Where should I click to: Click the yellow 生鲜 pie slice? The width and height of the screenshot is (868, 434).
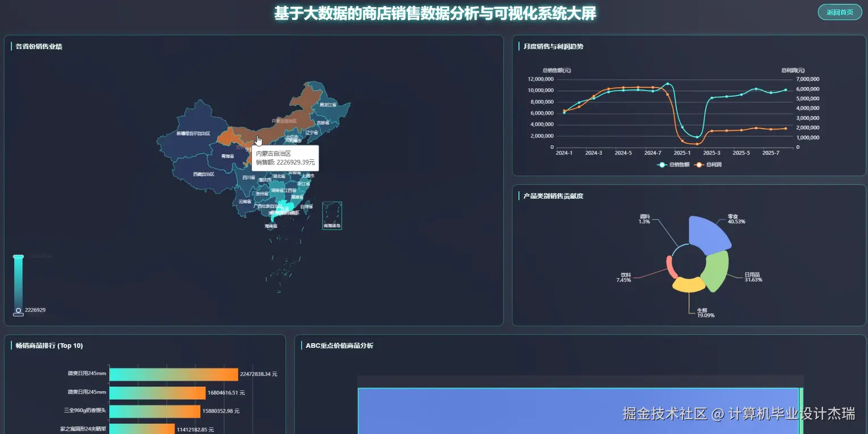pyautogui.click(x=688, y=285)
